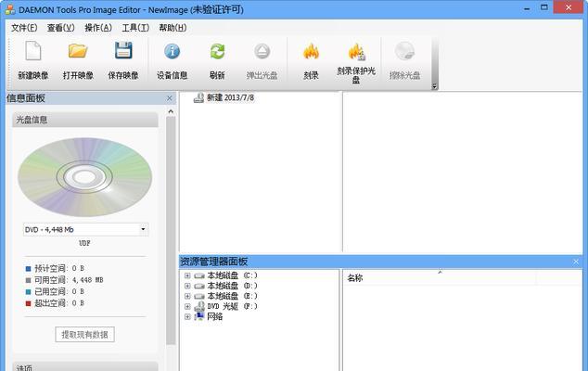Image resolution: width=588 pixels, height=371 pixels.
Task: Click the 光盘信息 section header
Action: 85,120
